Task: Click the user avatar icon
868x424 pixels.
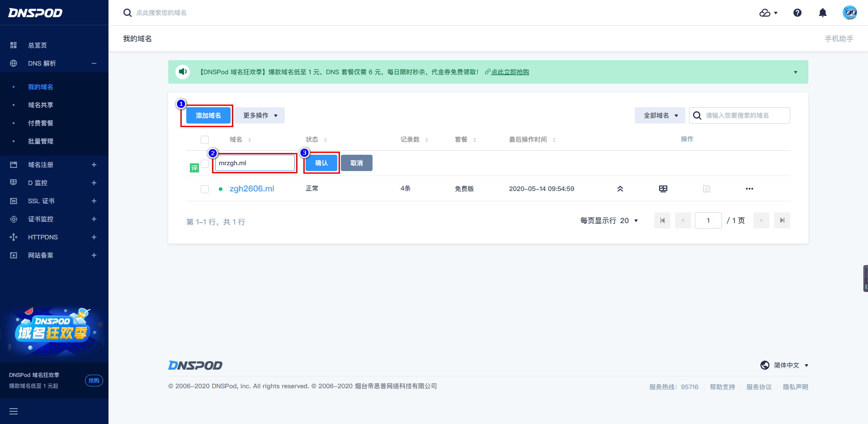Action: point(849,13)
